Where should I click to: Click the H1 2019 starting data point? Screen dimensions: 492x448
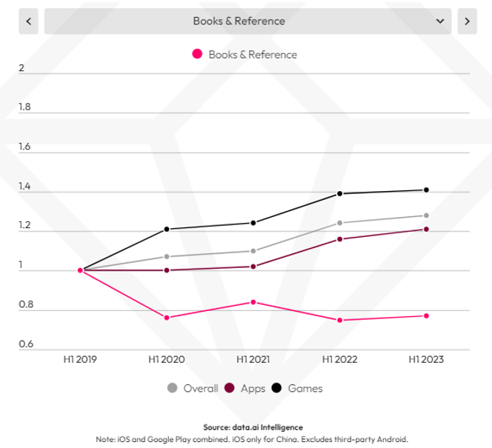pyautogui.click(x=80, y=270)
